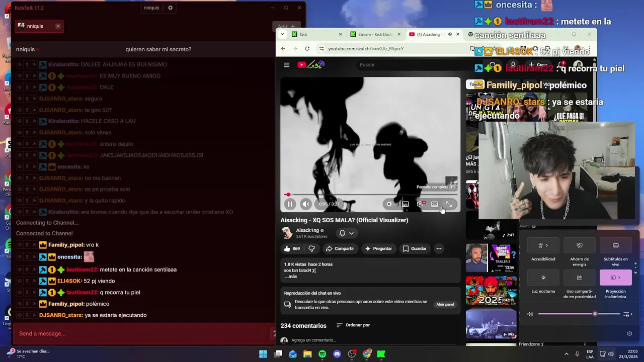The image size is (644, 362).
Task: Open Spotify from the taskbar
Action: click(x=323, y=354)
